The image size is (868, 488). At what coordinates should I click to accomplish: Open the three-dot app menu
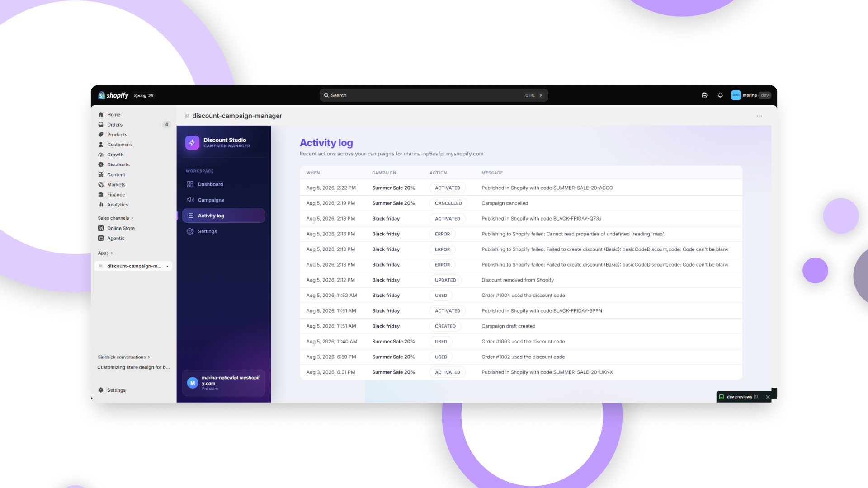click(x=759, y=116)
